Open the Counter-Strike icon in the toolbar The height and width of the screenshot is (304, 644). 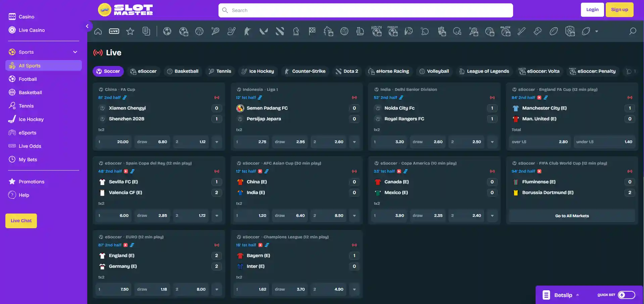pyautogui.click(x=248, y=31)
